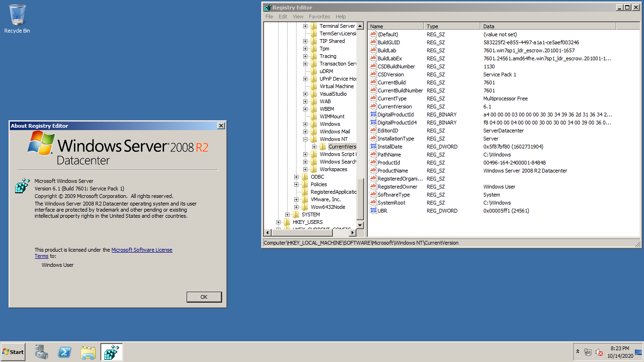Expand the SYSTEM hive node

tap(288, 214)
